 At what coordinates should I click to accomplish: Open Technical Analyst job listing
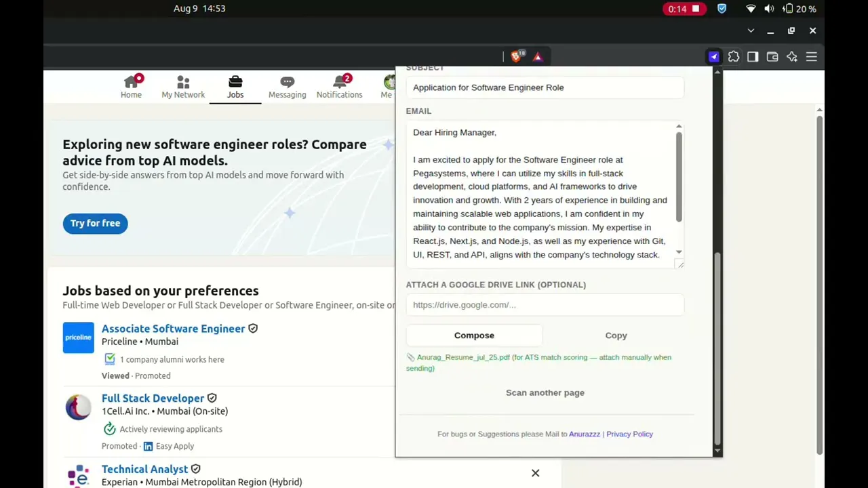pyautogui.click(x=144, y=469)
